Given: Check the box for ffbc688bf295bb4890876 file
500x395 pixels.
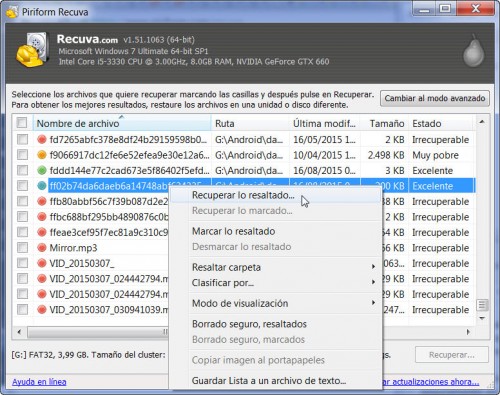Looking at the screenshot, I should point(22,217).
